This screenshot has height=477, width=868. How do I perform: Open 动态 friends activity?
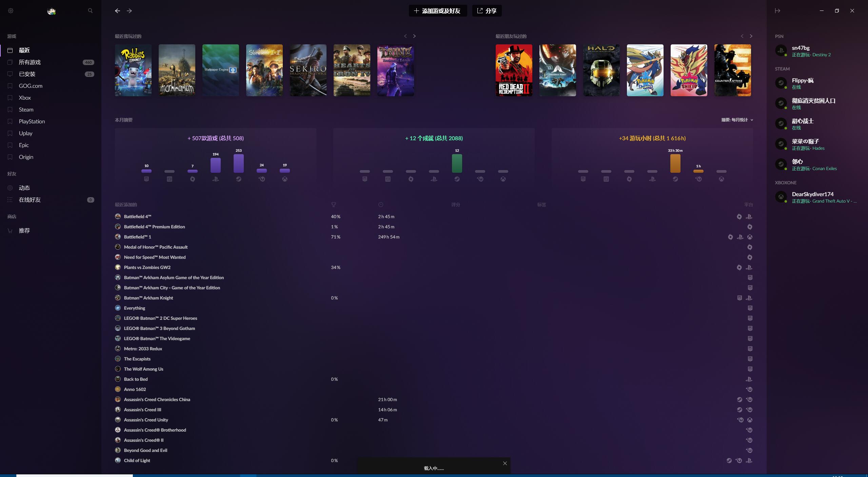tap(51, 188)
